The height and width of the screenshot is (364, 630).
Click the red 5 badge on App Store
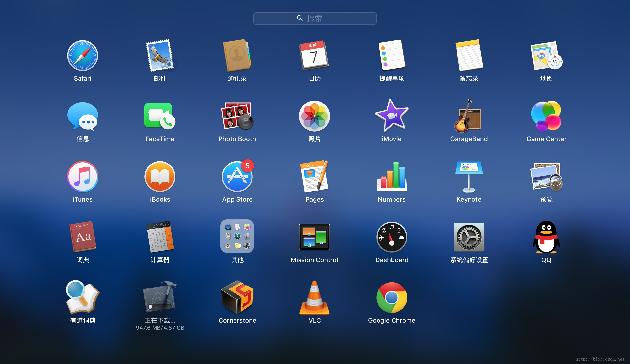pyautogui.click(x=248, y=166)
